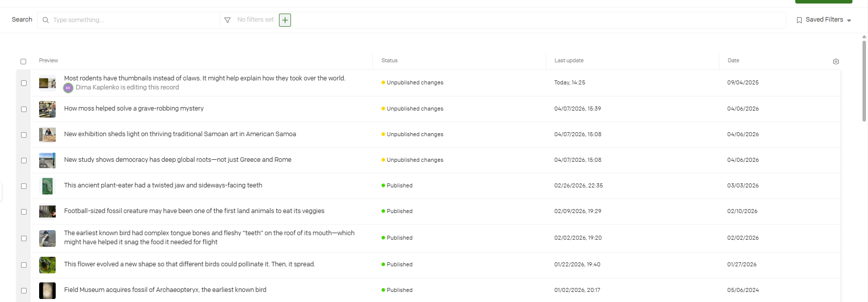Click the Archaeopteryx fossil article thumbnail

(x=47, y=290)
